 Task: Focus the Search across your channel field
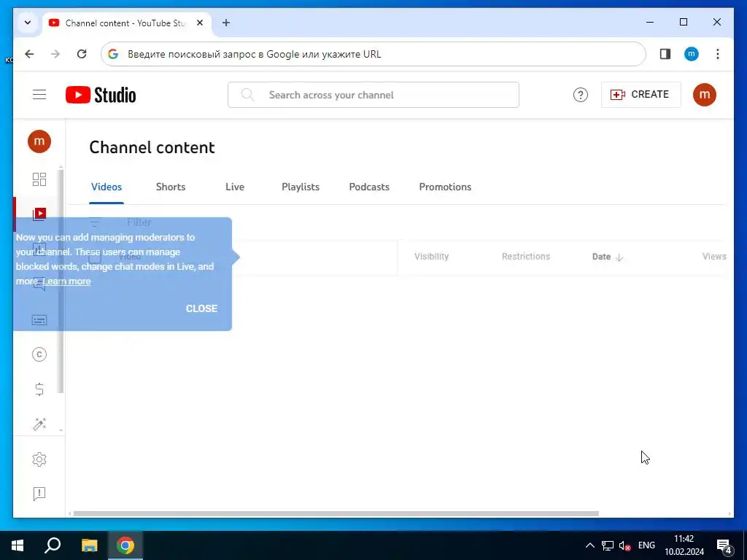(x=373, y=95)
